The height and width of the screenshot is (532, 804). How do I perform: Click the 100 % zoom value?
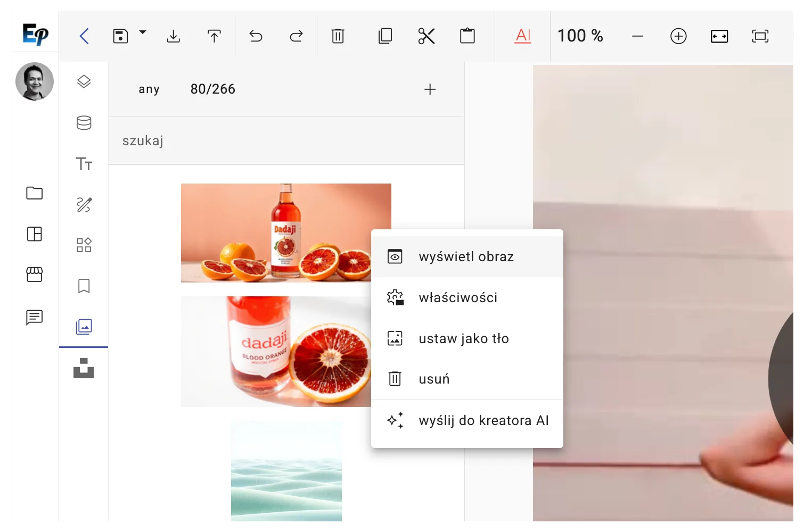pyautogui.click(x=580, y=36)
